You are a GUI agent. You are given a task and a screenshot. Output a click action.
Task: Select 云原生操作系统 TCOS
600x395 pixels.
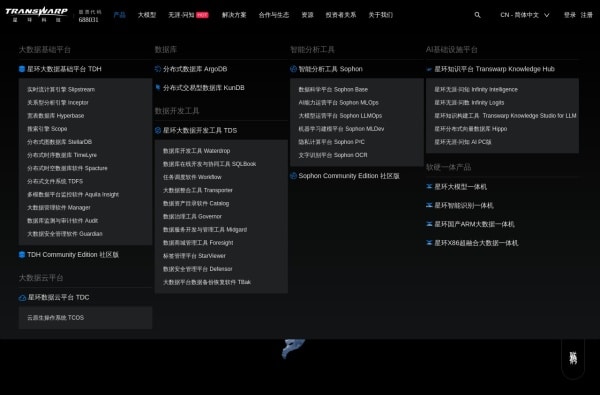point(55,317)
